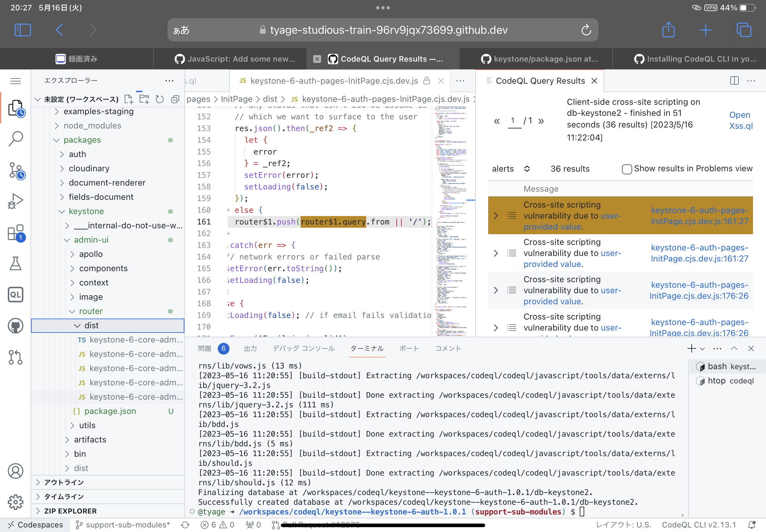The width and height of the screenshot is (766, 532).
Task: Open the Search view in the activity bar
Action: point(15,138)
